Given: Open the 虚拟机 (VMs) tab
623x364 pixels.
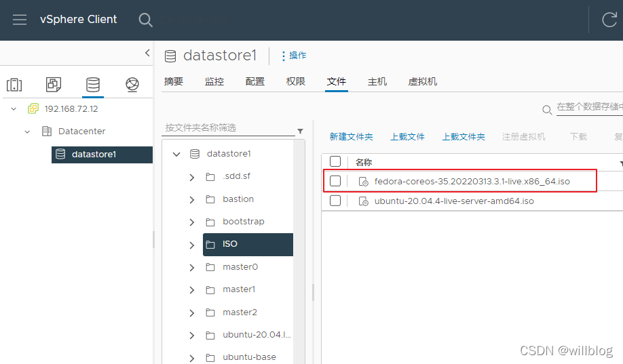Looking at the screenshot, I should (422, 82).
